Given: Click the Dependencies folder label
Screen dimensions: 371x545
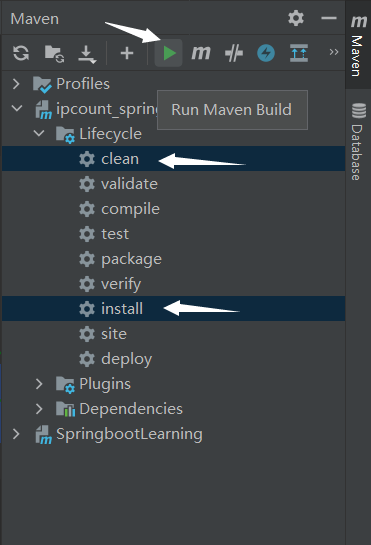Looking at the screenshot, I should [x=131, y=409].
